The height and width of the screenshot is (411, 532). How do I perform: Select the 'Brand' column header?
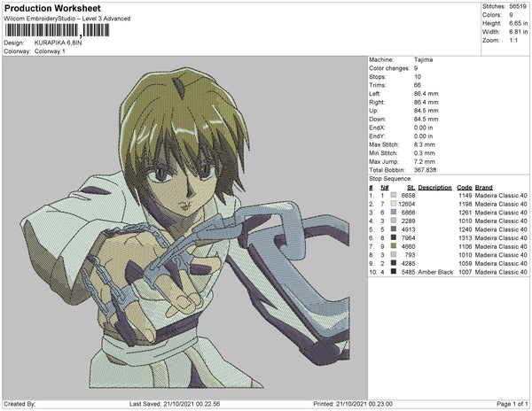483,188
